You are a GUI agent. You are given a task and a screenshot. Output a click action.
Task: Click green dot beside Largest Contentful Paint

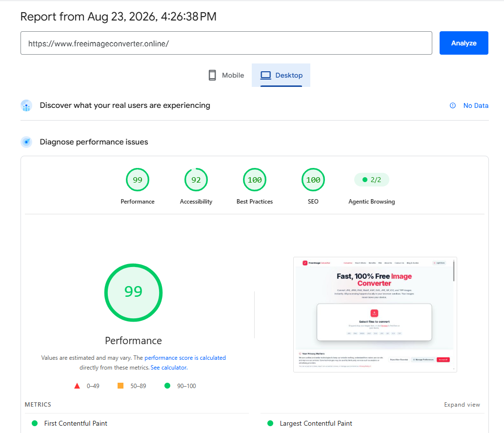tap(270, 423)
